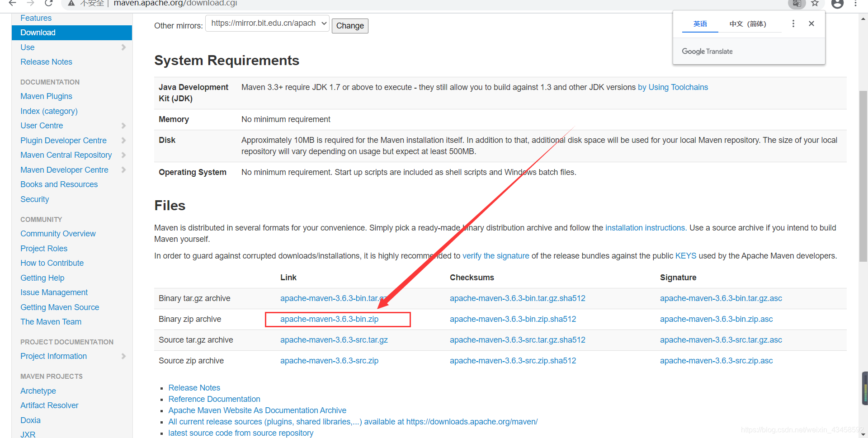Open Reference Documentation link
The height and width of the screenshot is (438, 868).
(x=214, y=399)
